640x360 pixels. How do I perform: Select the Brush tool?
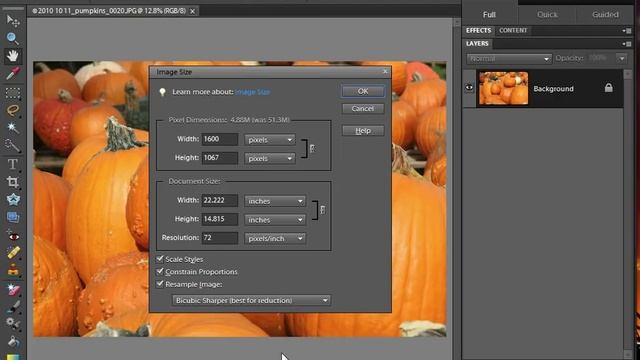click(x=13, y=307)
